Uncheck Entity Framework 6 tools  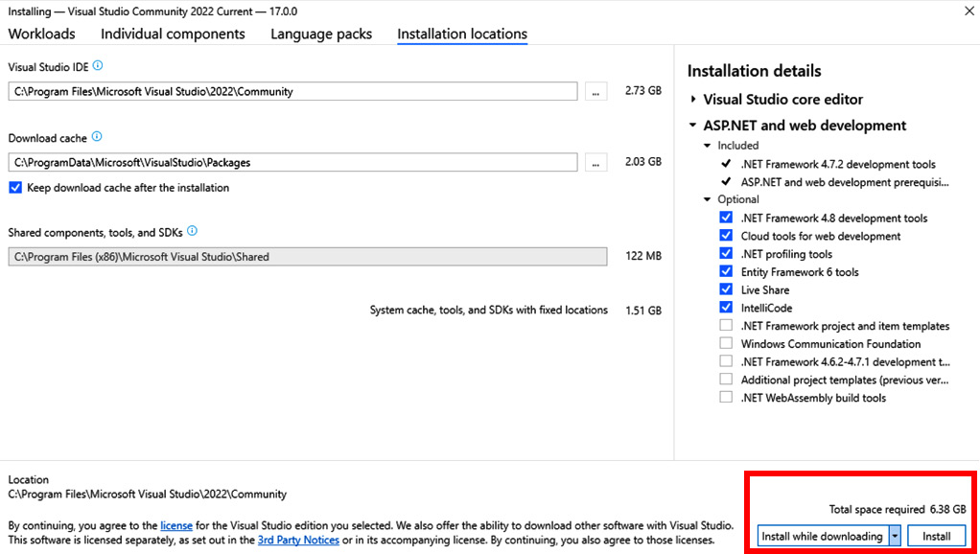[x=726, y=271]
